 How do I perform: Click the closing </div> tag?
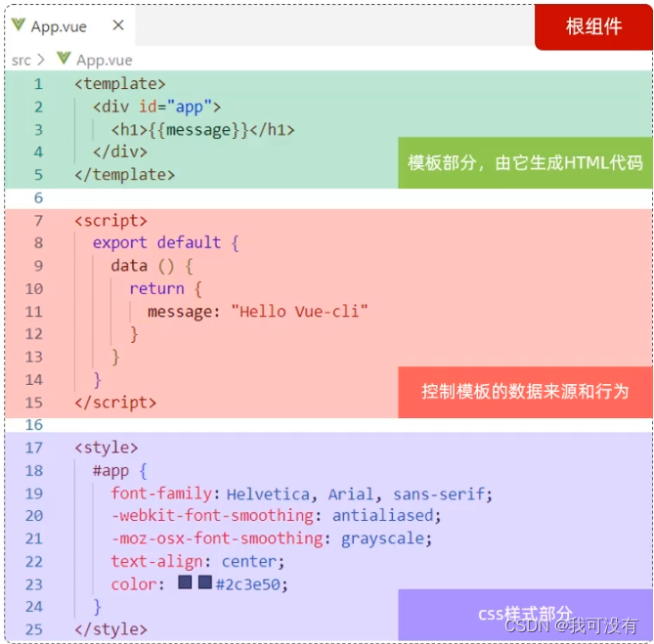[x=120, y=151]
